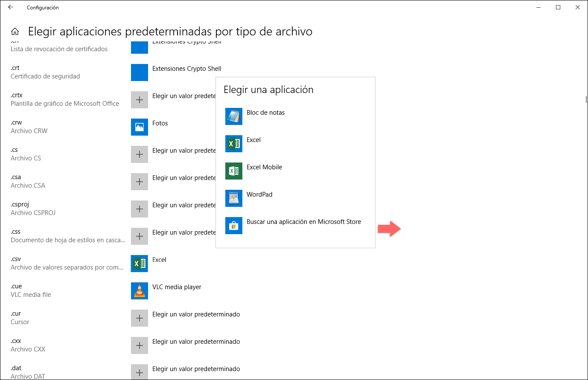Click the '.cue' extension label

(x=16, y=286)
